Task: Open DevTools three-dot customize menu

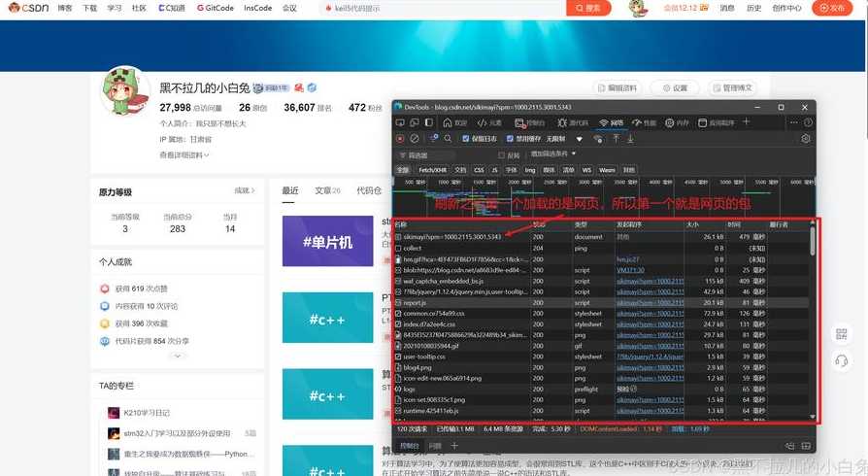Action: tap(794, 121)
